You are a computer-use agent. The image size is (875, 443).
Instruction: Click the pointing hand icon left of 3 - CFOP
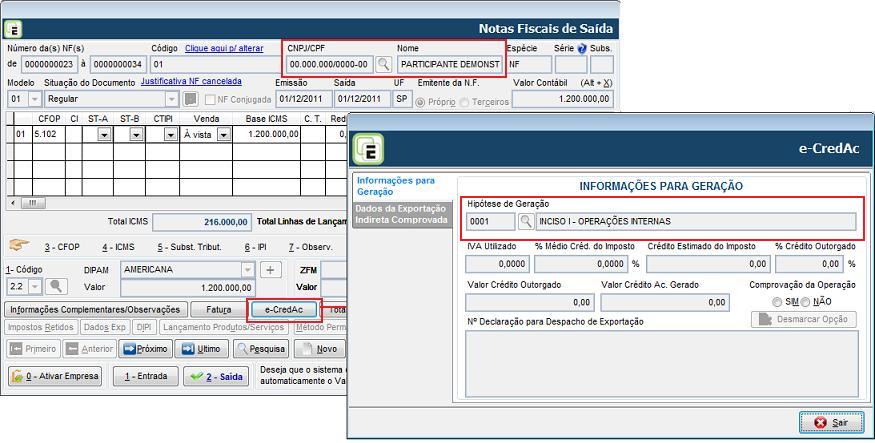pyautogui.click(x=18, y=246)
